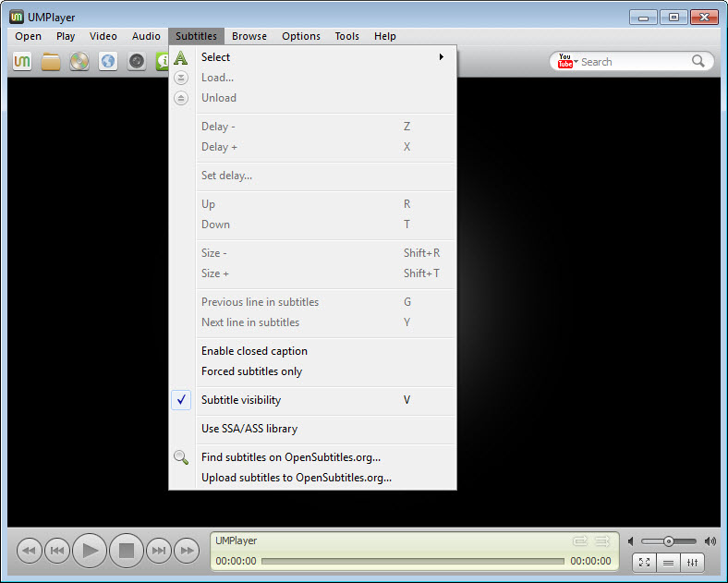The height and width of the screenshot is (583, 728).
Task: Click on the playback seek bar
Action: click(413, 561)
